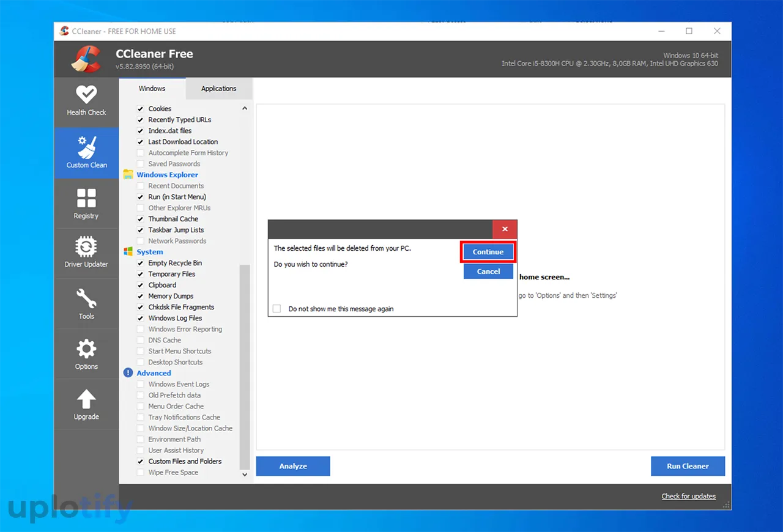
Task: Uncheck Empty Recycle Bin
Action: [141, 263]
